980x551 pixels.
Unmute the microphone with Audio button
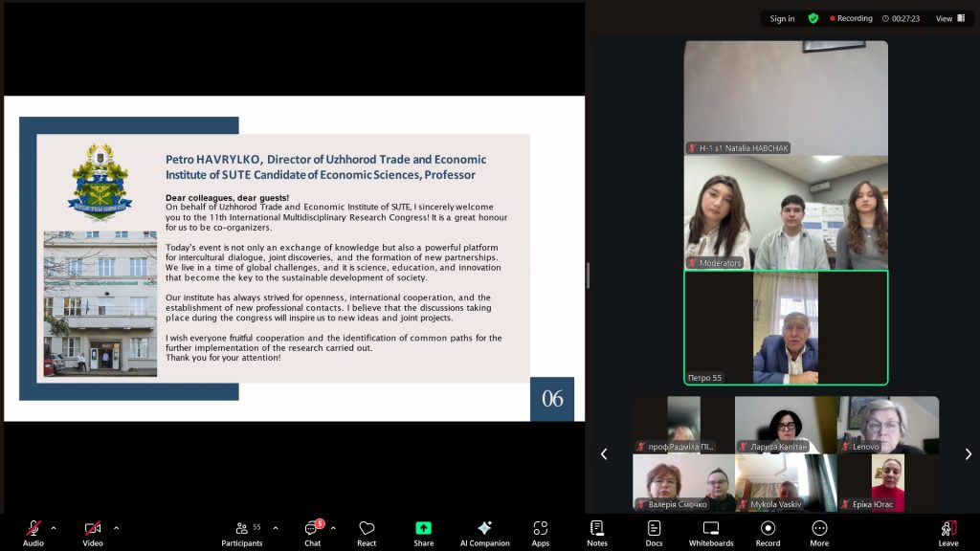pyautogui.click(x=33, y=532)
